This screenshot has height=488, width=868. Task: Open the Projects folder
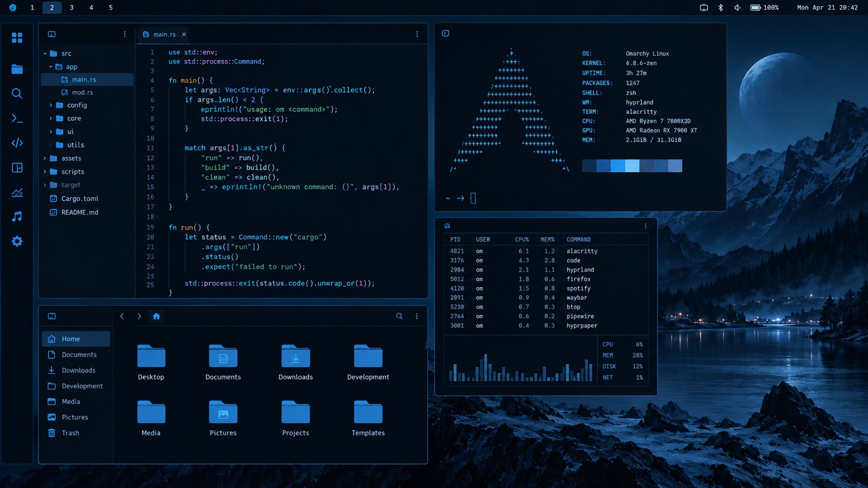coord(295,419)
